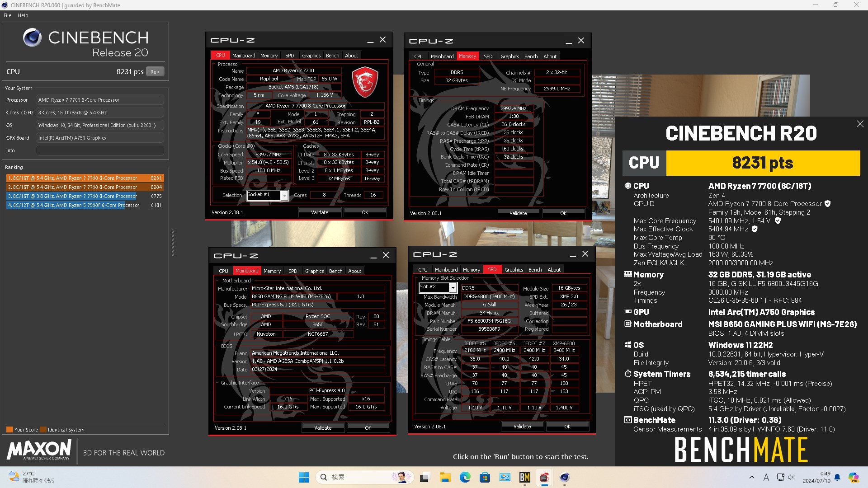868x488 pixels.
Task: Click the verified shield beside Max Core Frequency
Action: point(778,221)
